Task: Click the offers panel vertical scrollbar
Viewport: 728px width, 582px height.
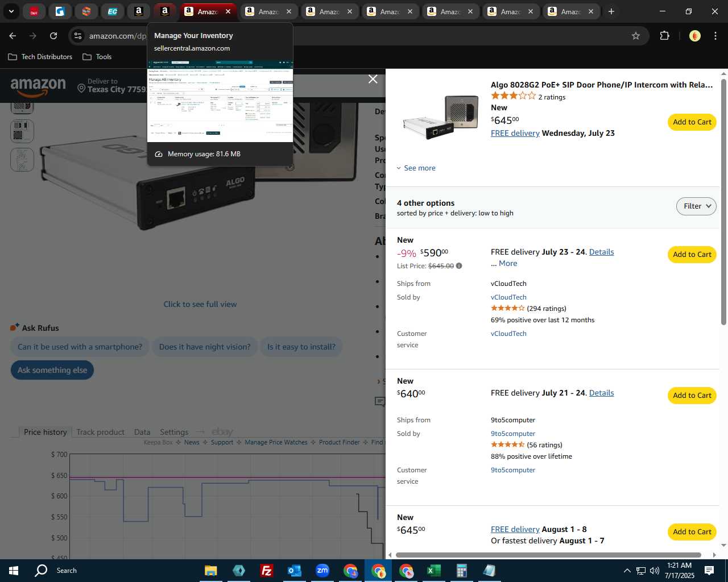Action: [x=723, y=202]
